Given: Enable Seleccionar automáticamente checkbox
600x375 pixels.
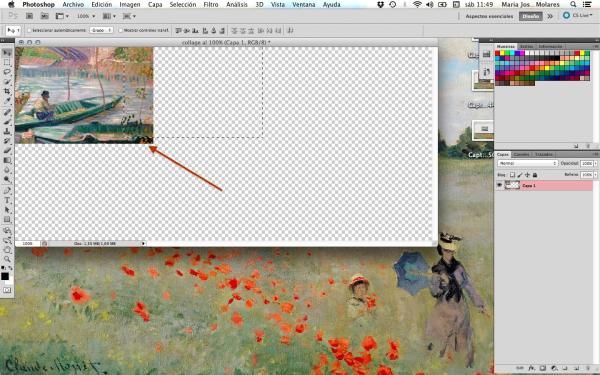Looking at the screenshot, I should 29,30.
